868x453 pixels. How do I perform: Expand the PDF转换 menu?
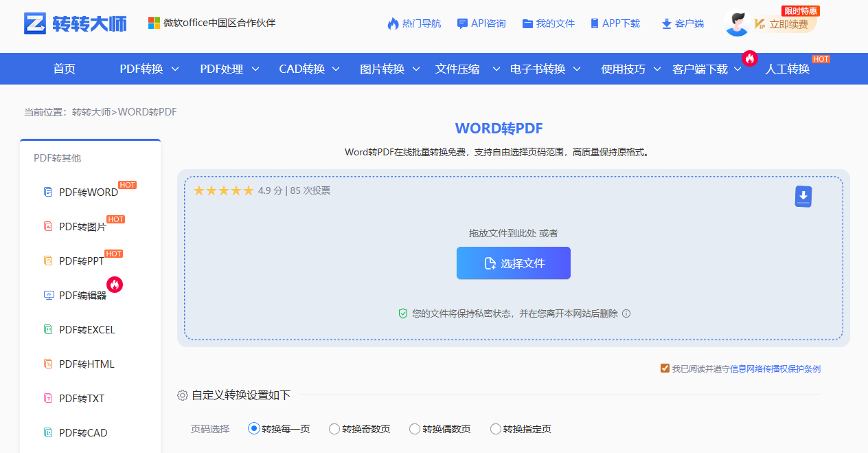(x=141, y=69)
